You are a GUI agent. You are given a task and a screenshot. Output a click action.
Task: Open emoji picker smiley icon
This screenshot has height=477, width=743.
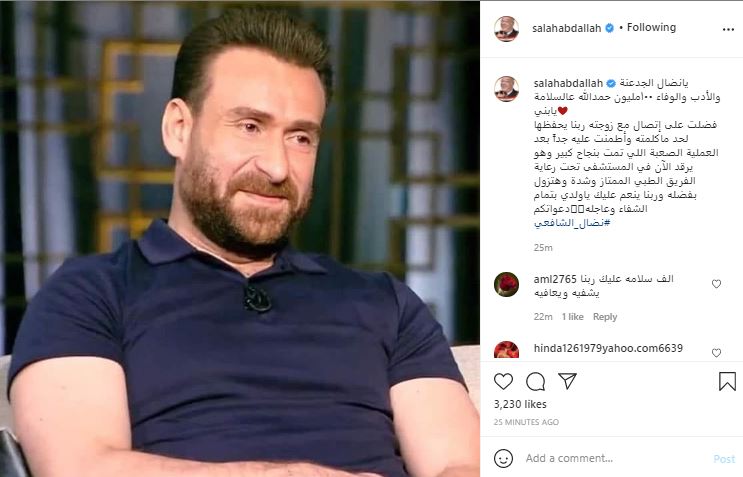click(503, 459)
